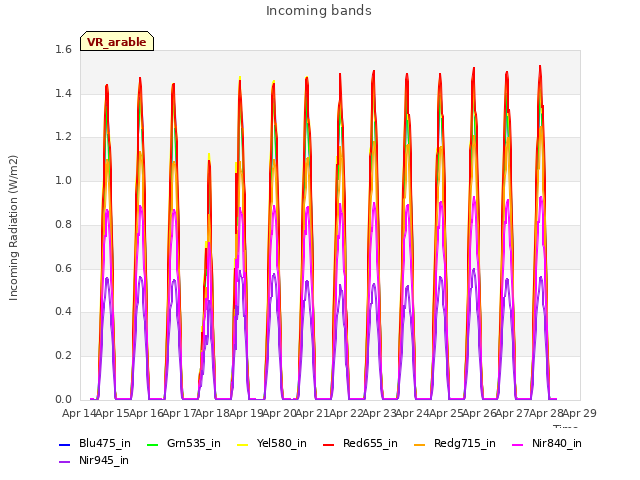Screen dimensions: 640x480
Task: Click the chart title Incoming bands
Action: [319, 11]
